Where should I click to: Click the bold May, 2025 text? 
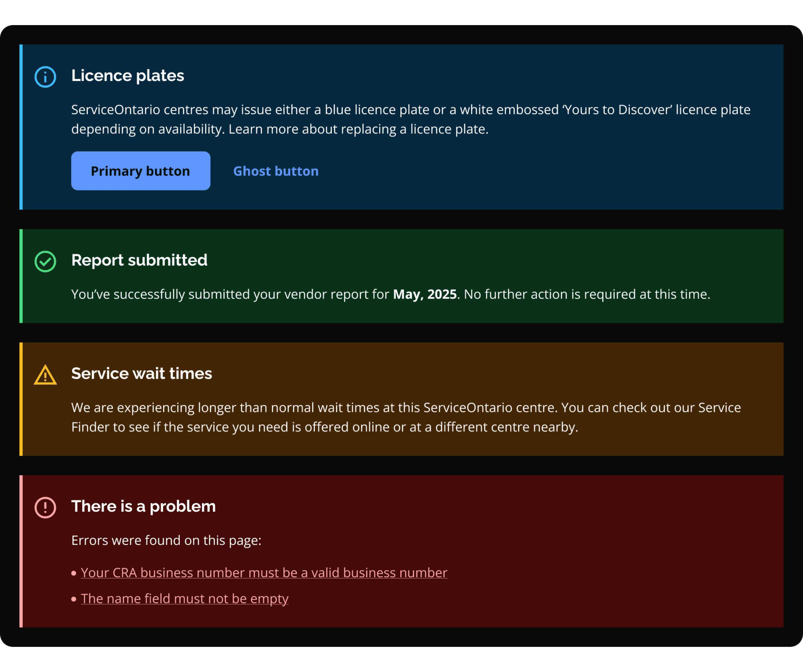point(425,294)
